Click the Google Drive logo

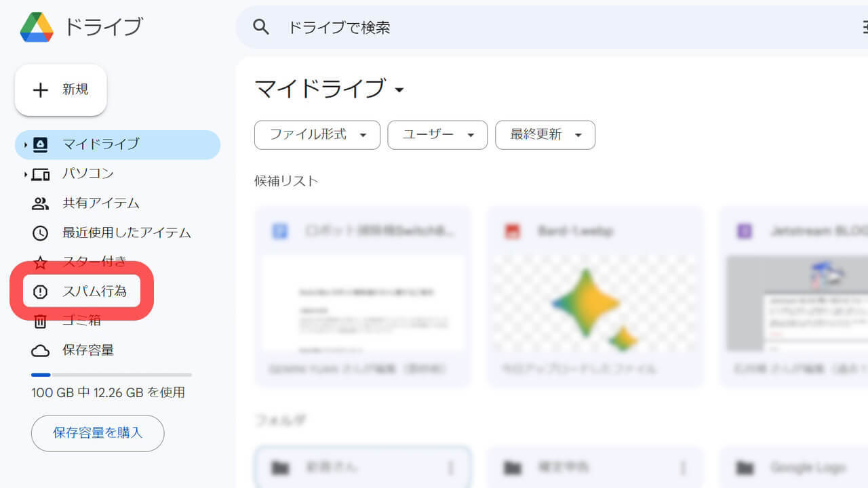37,27
